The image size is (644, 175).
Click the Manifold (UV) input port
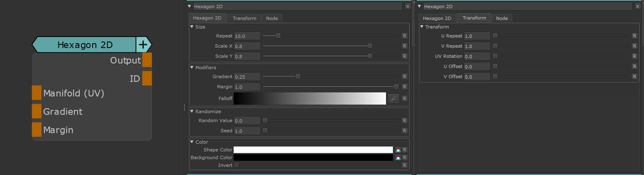[37, 93]
